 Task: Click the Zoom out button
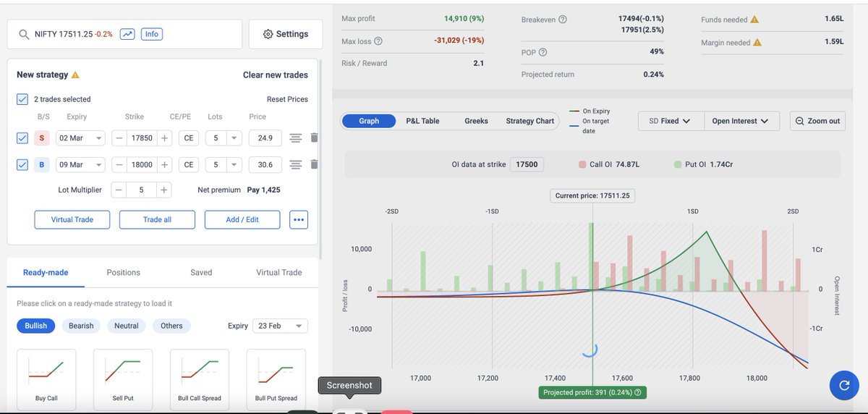click(x=817, y=121)
